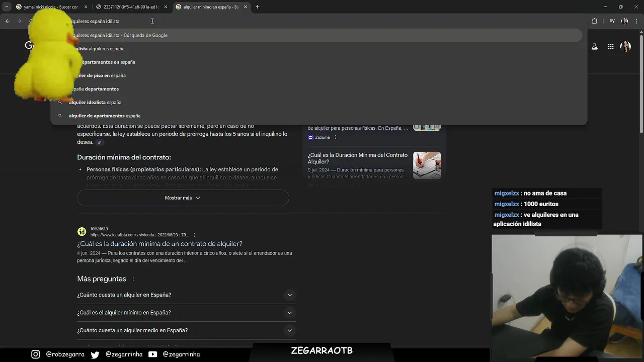Open the media controls icon

tap(612, 21)
